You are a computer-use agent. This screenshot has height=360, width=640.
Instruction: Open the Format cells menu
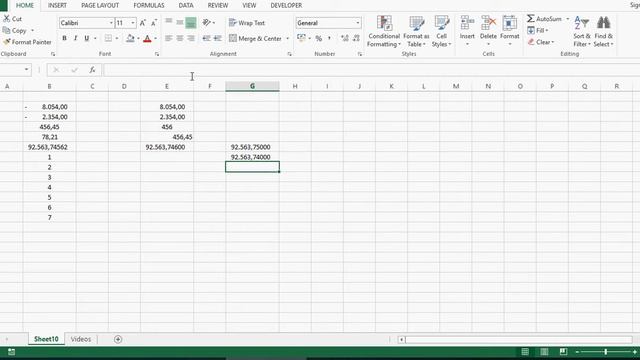(509, 31)
